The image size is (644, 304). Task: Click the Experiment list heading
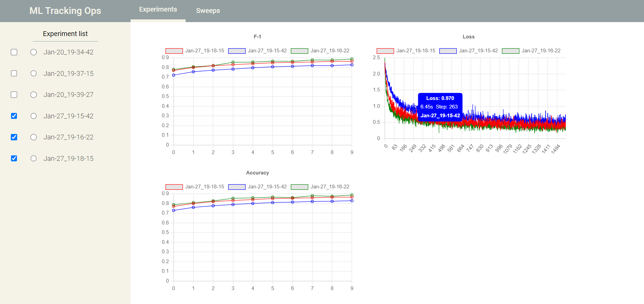pyautogui.click(x=65, y=34)
